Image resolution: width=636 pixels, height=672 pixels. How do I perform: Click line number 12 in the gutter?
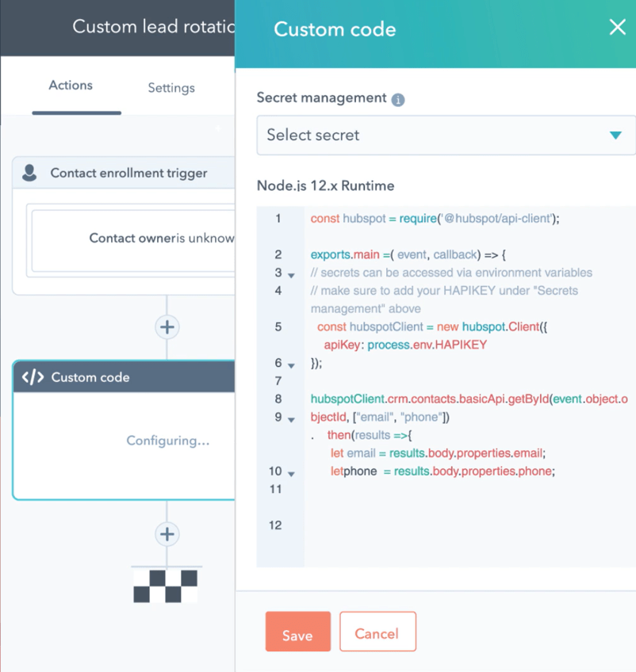coord(275,525)
